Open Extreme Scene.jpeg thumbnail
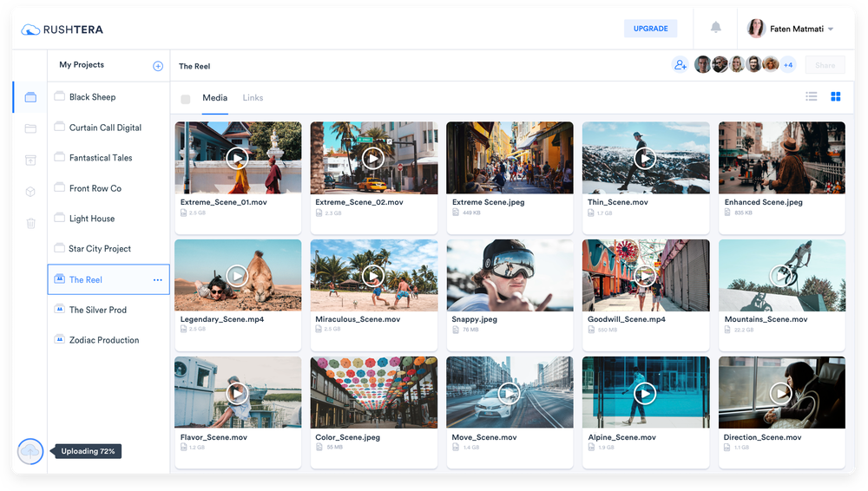This screenshot has height=491, width=868. coord(510,158)
